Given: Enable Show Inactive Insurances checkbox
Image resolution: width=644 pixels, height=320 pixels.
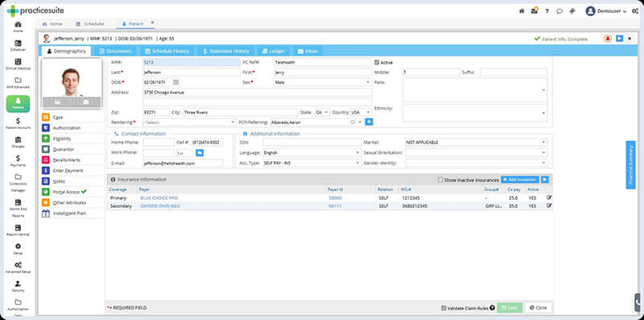Looking at the screenshot, I should tap(440, 180).
